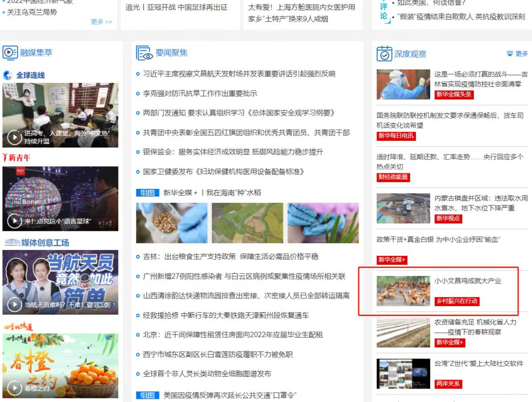This screenshot has height=402, width=532.
Task: Click the 两岸关系 tag under Taiwan article
Action: (x=448, y=384)
